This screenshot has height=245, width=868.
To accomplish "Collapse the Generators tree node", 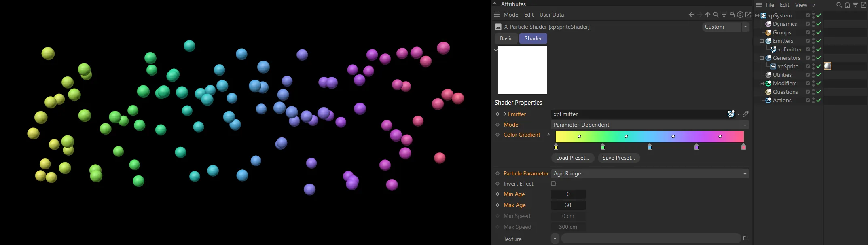I will click(762, 58).
